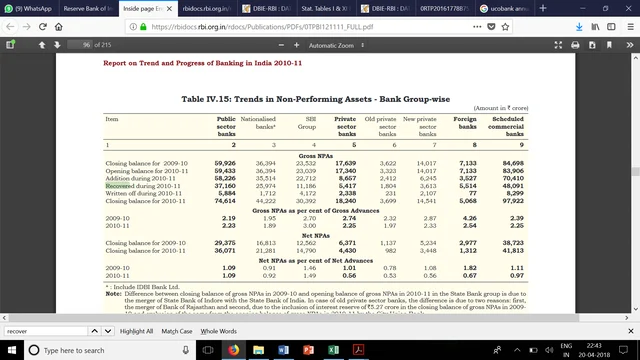Click the vertical scrollbar thumb
This screenshot has width=640, height=360.
[x=636, y=171]
